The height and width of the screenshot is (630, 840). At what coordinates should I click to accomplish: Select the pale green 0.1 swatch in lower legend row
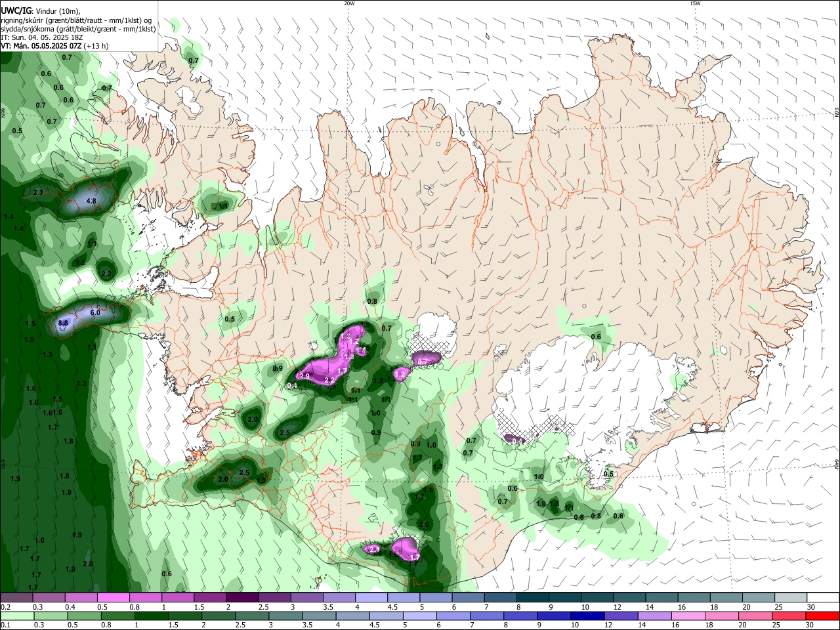pyautogui.click(x=16, y=616)
